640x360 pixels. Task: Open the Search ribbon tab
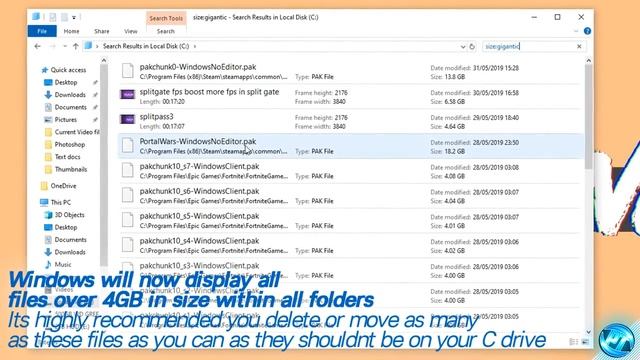[166, 31]
